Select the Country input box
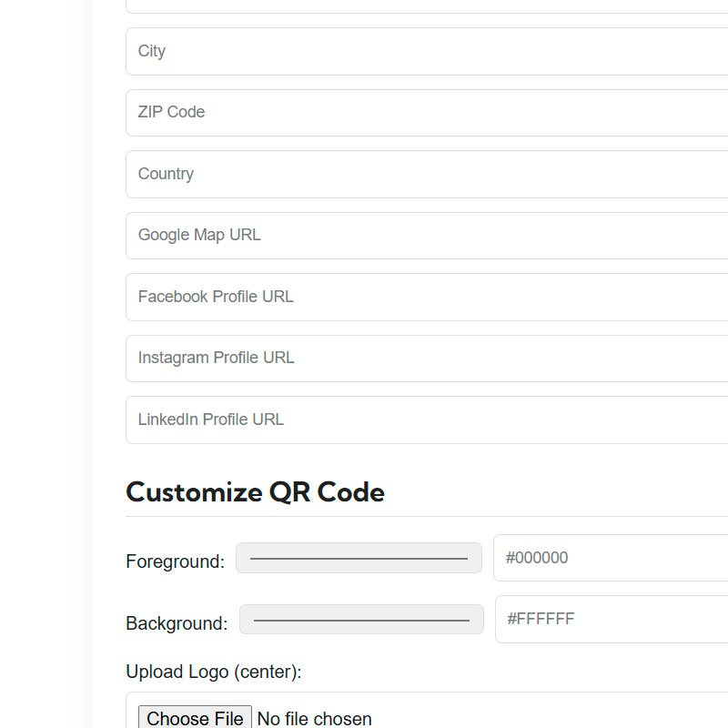728x728 pixels. coord(426,174)
